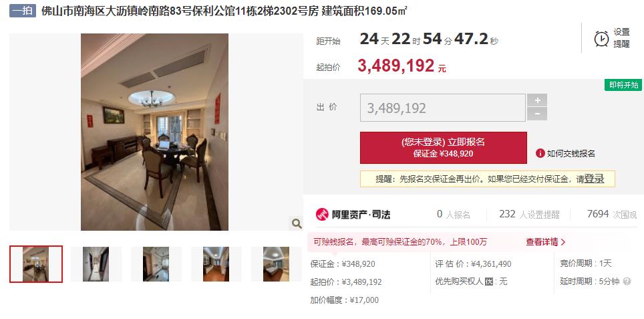Decrease bid with the minus button
644x319 pixels.
(537, 114)
